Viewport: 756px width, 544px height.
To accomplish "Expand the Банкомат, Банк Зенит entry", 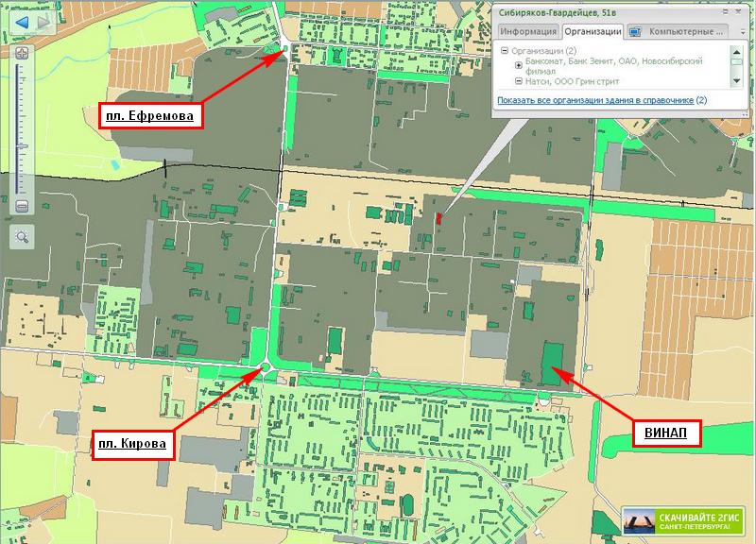I will (518, 65).
